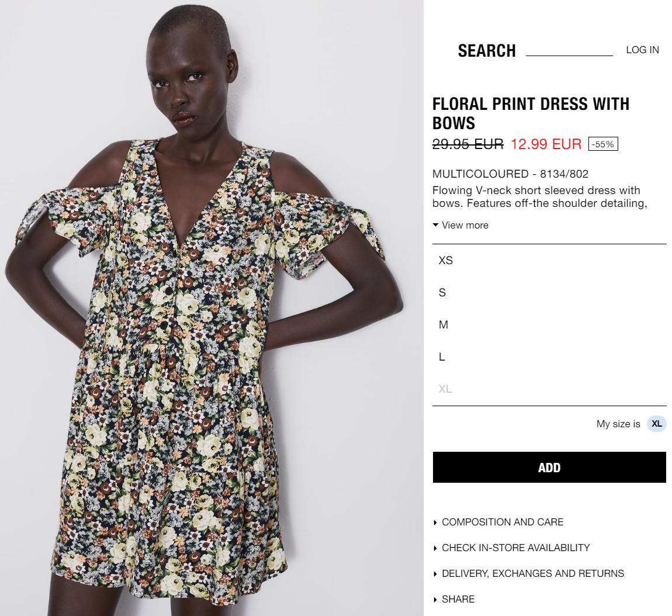Open the floral dress product photo

point(212,308)
